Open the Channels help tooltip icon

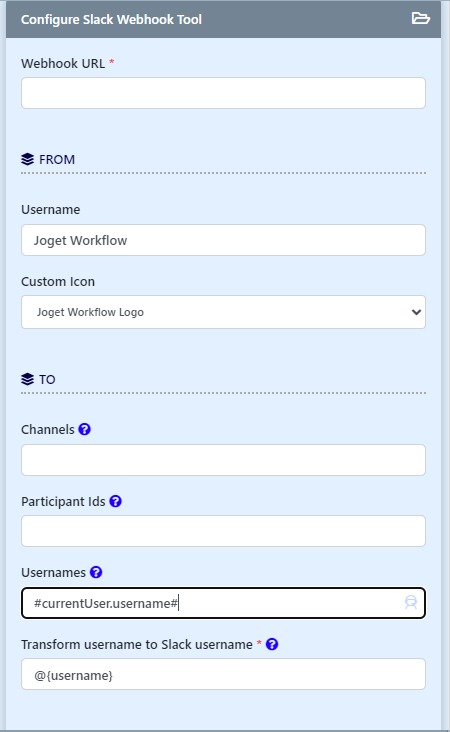pos(84,429)
